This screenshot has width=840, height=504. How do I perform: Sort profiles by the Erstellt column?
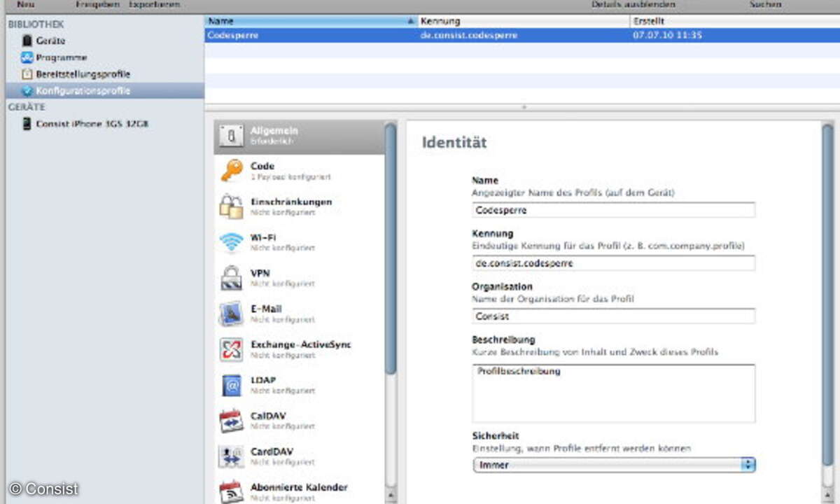click(735, 22)
